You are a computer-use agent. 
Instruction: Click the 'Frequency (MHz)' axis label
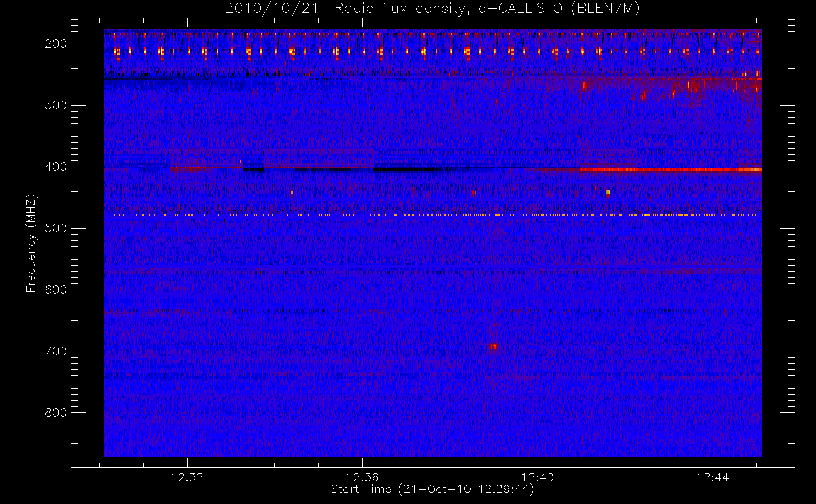[x=31, y=243]
